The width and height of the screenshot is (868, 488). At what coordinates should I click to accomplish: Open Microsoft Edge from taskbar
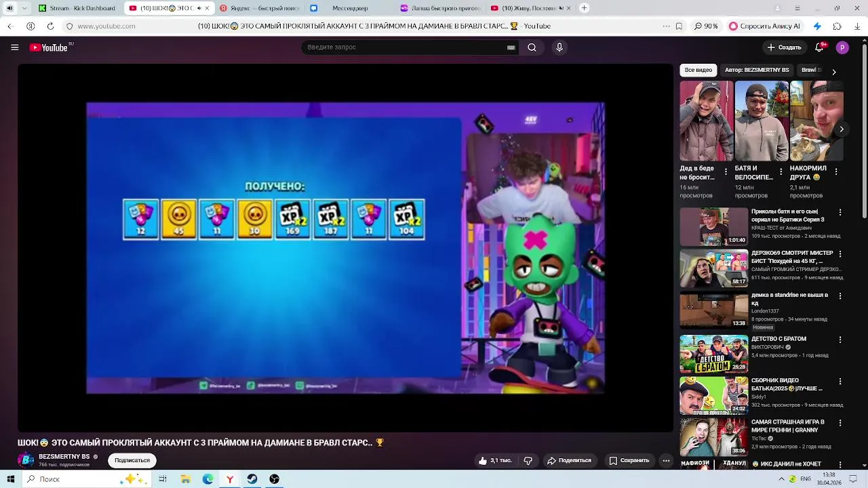[x=208, y=479]
